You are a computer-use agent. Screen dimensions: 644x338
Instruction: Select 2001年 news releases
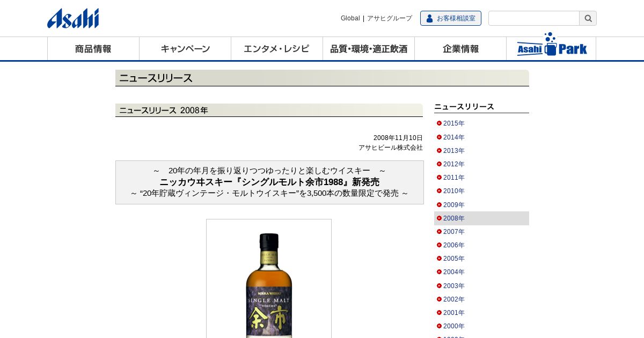coord(454,313)
